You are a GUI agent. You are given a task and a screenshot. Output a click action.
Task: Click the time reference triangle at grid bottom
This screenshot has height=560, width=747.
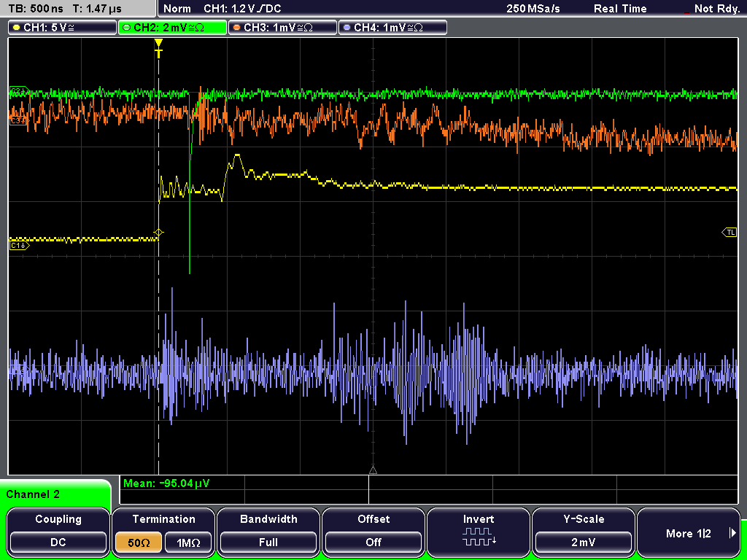click(x=373, y=470)
